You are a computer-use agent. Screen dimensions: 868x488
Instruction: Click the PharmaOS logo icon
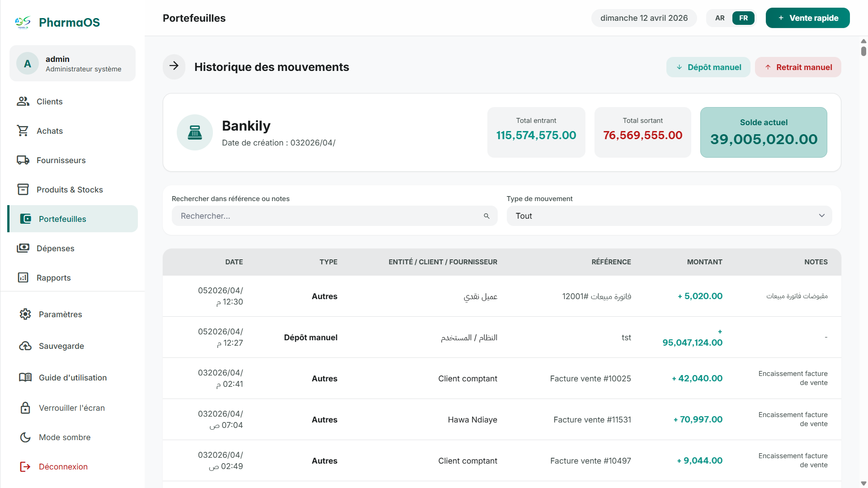pos(23,22)
